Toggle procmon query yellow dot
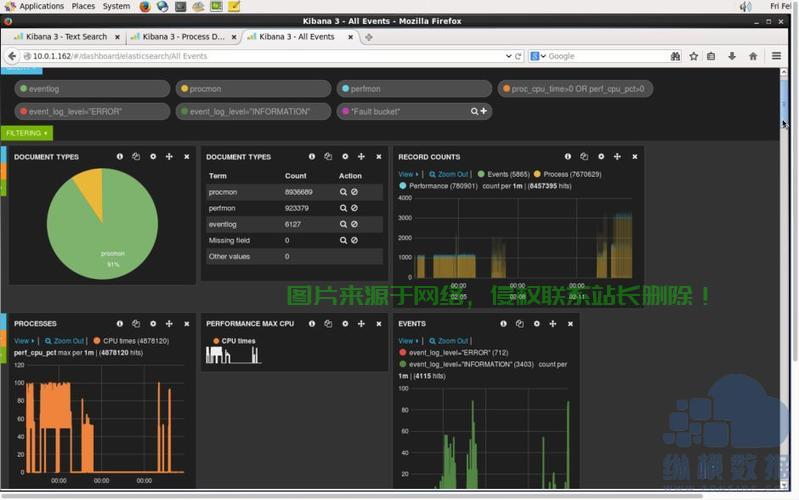The width and height of the screenshot is (799, 500). (184, 89)
